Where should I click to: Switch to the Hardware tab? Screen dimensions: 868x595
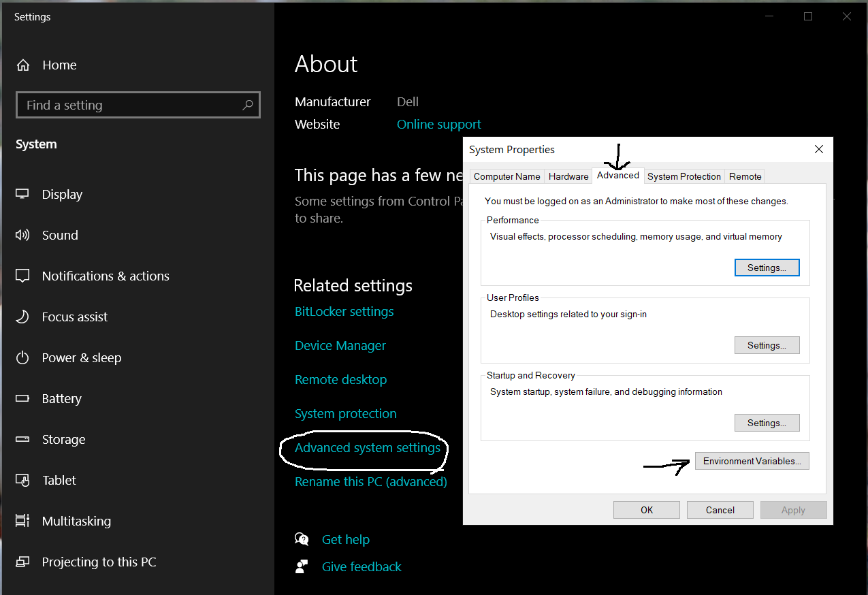click(568, 176)
